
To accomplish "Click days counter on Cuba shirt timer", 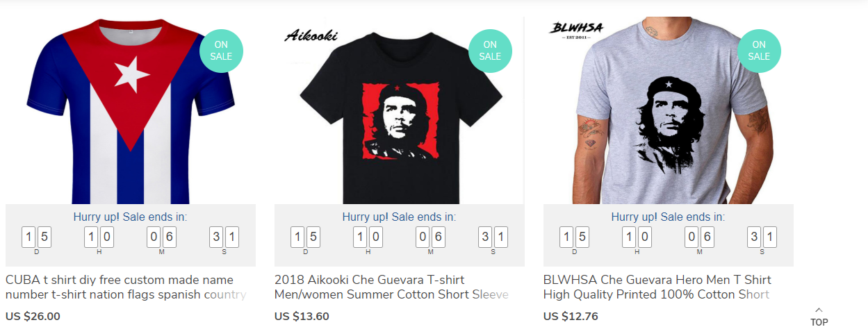I will coord(36,238).
